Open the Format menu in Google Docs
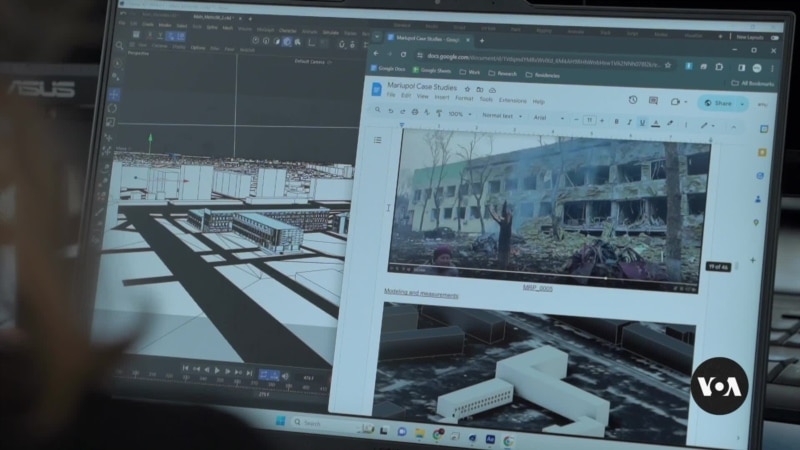 464,98
